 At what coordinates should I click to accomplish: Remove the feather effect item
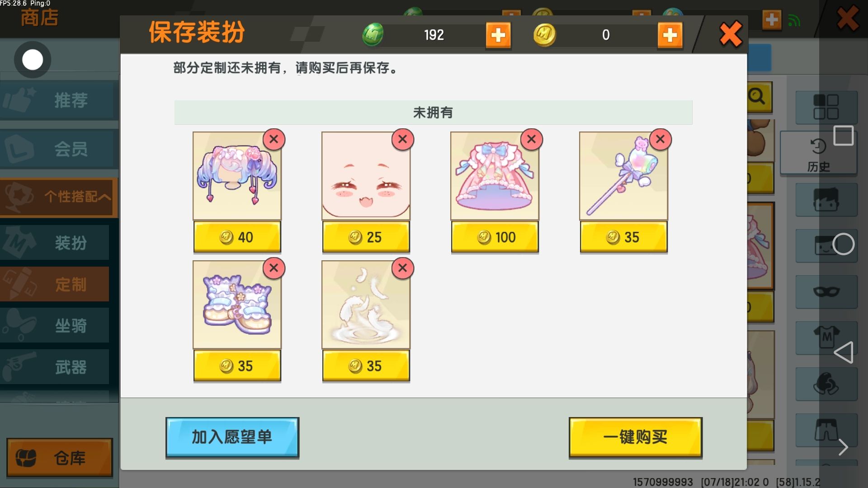tap(402, 268)
